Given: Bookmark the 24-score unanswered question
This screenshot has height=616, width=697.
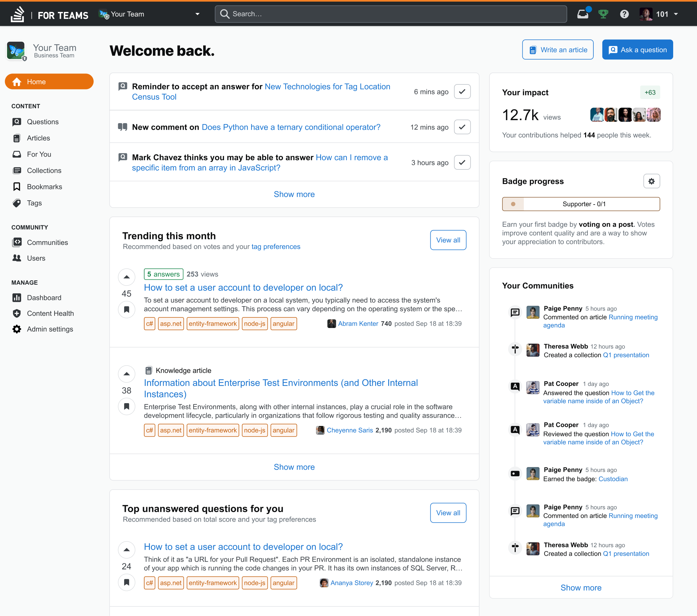Looking at the screenshot, I should point(126,583).
